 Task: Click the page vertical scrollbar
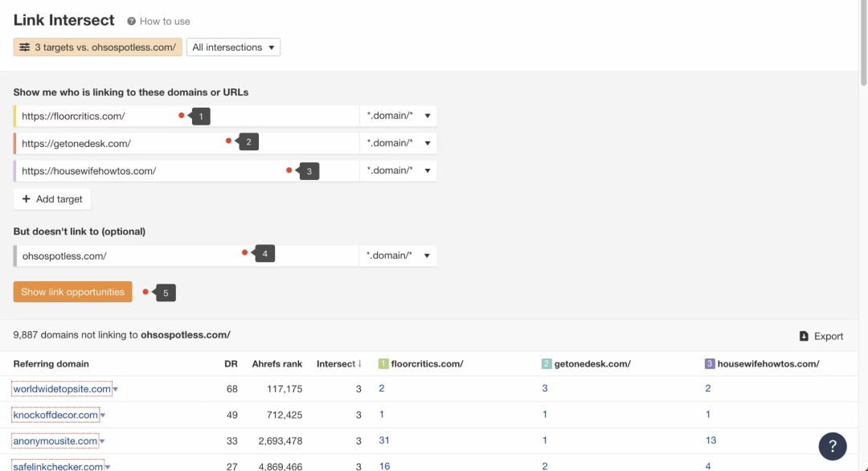pos(863,43)
